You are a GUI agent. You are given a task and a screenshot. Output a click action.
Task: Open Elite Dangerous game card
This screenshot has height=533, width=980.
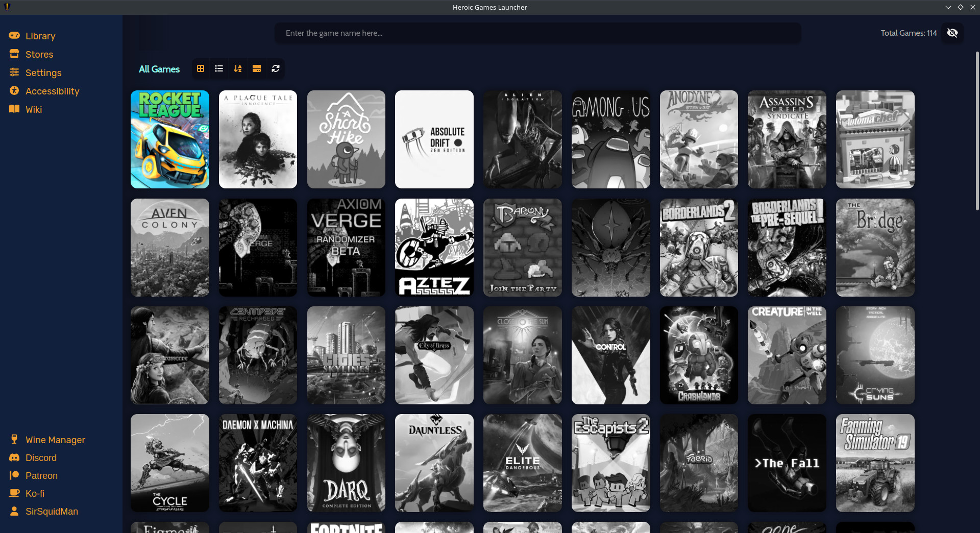click(x=523, y=463)
